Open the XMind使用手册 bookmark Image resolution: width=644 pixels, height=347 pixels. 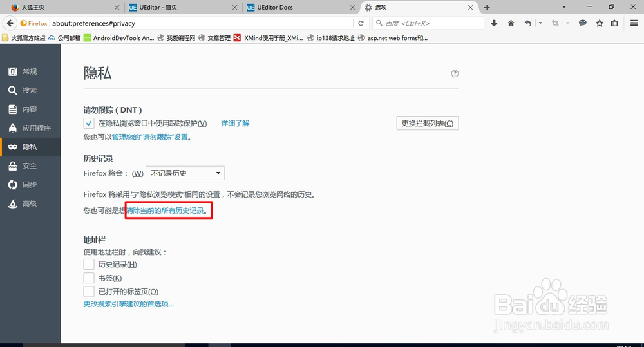268,38
